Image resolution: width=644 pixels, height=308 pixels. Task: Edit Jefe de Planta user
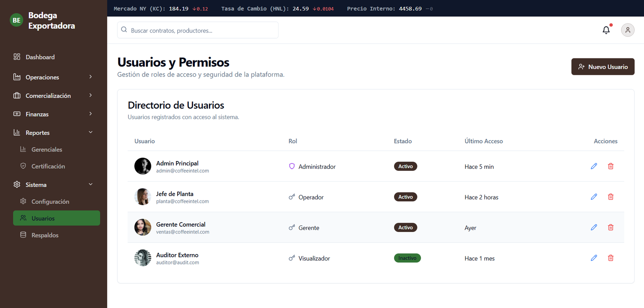594,197
